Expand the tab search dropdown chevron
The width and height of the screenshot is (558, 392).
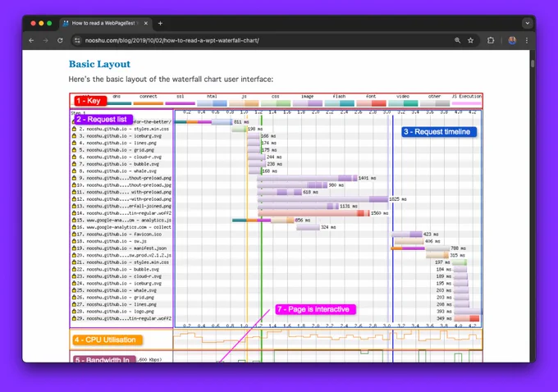pos(527,23)
